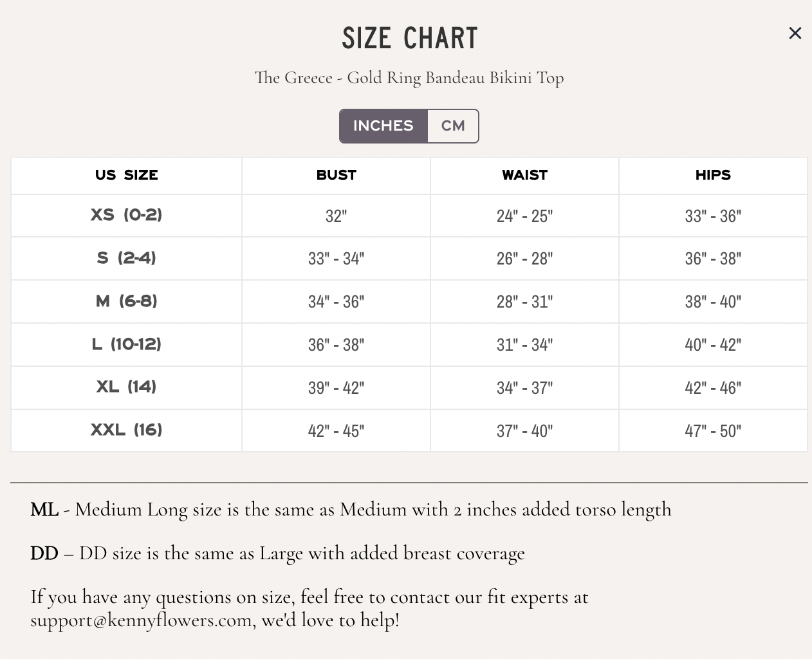Select the S (2-4) size row label
This screenshot has height=659, width=812.
[127, 258]
